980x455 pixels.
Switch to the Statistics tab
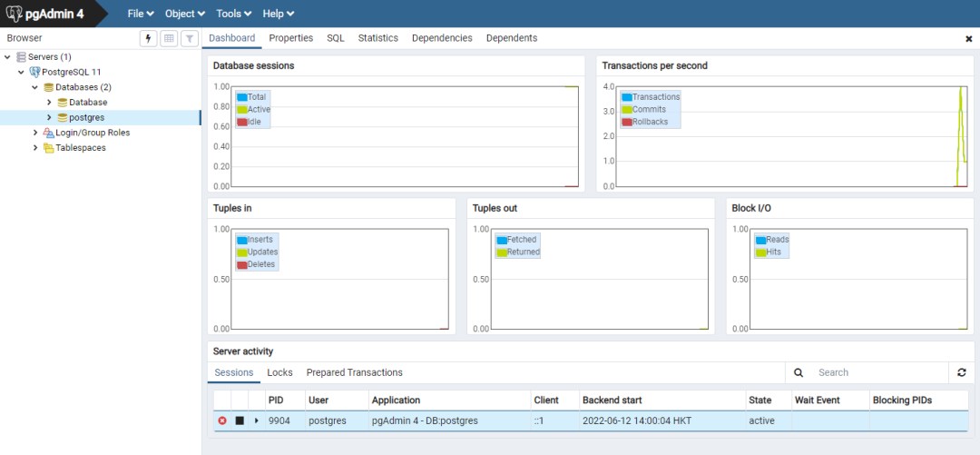coord(378,38)
